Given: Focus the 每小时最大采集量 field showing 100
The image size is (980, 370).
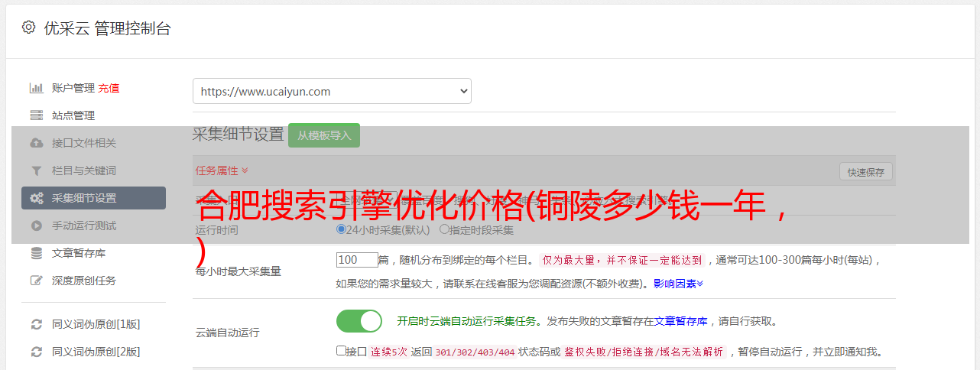Looking at the screenshot, I should [357, 260].
